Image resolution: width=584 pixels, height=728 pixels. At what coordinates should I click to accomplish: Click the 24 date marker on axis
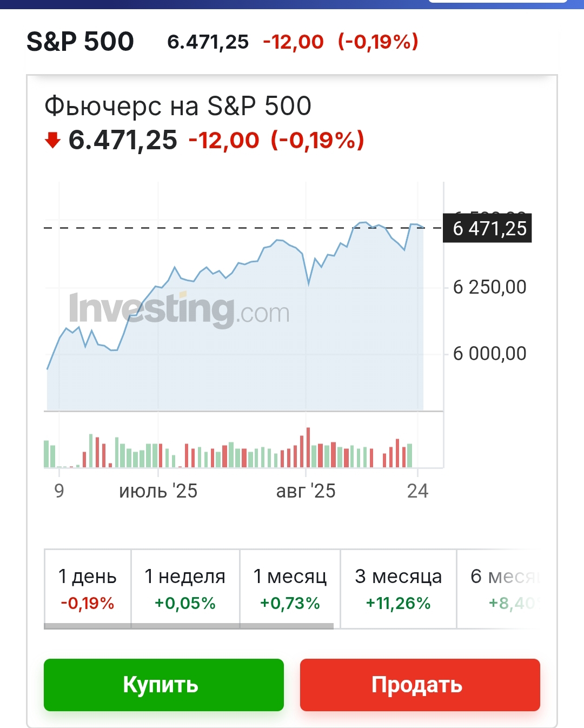[417, 491]
